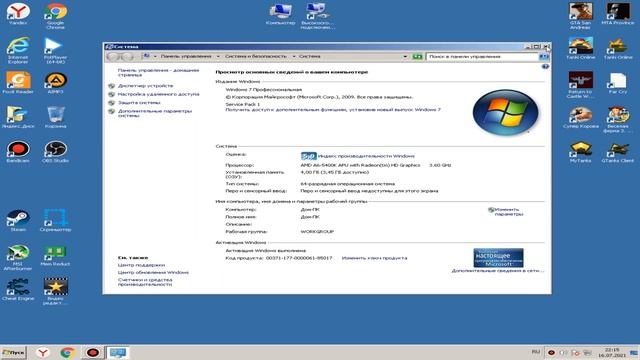Open Центр поддержки link
Viewport: 640px width, 360px height.
tap(141, 265)
